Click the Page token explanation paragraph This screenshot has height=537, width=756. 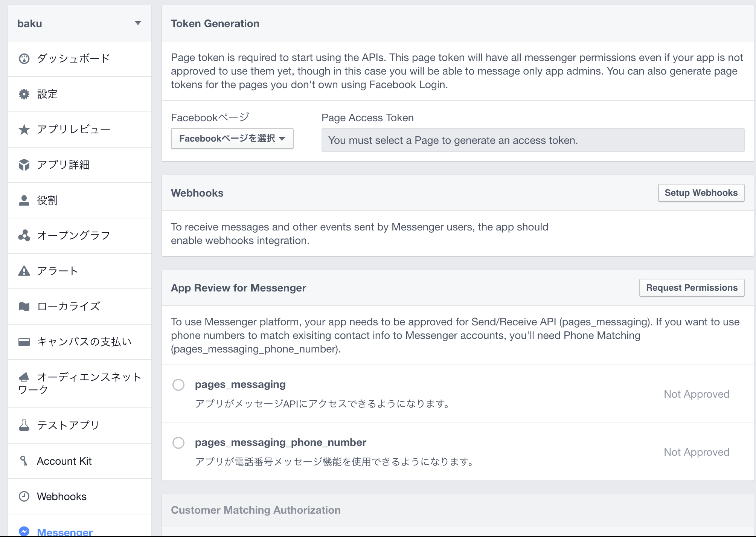click(457, 71)
